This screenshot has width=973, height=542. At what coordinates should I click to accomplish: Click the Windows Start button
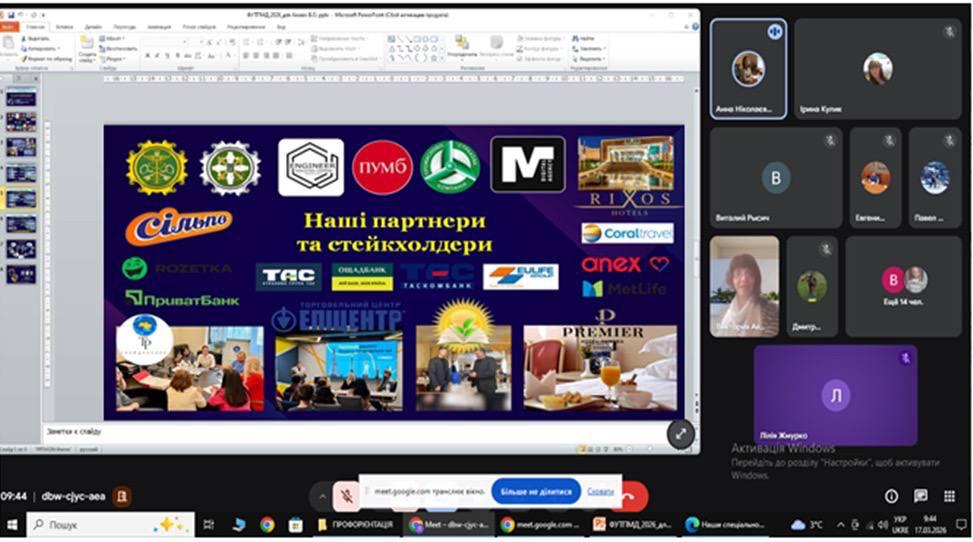pyautogui.click(x=13, y=524)
